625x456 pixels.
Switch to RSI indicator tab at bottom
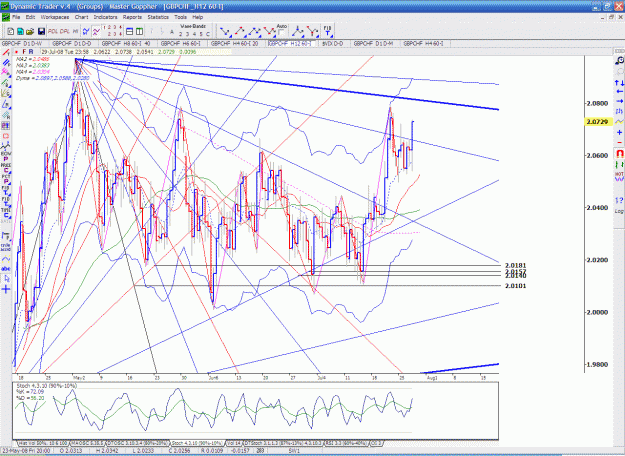347,443
